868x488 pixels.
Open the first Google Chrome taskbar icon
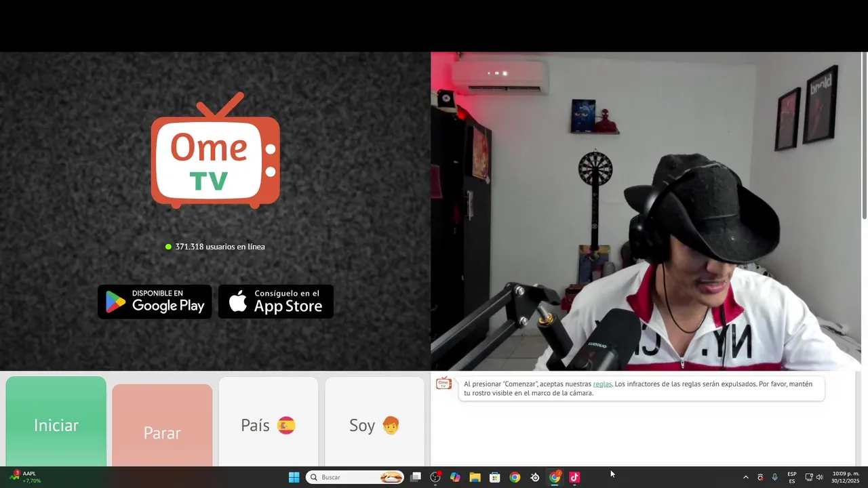515,477
